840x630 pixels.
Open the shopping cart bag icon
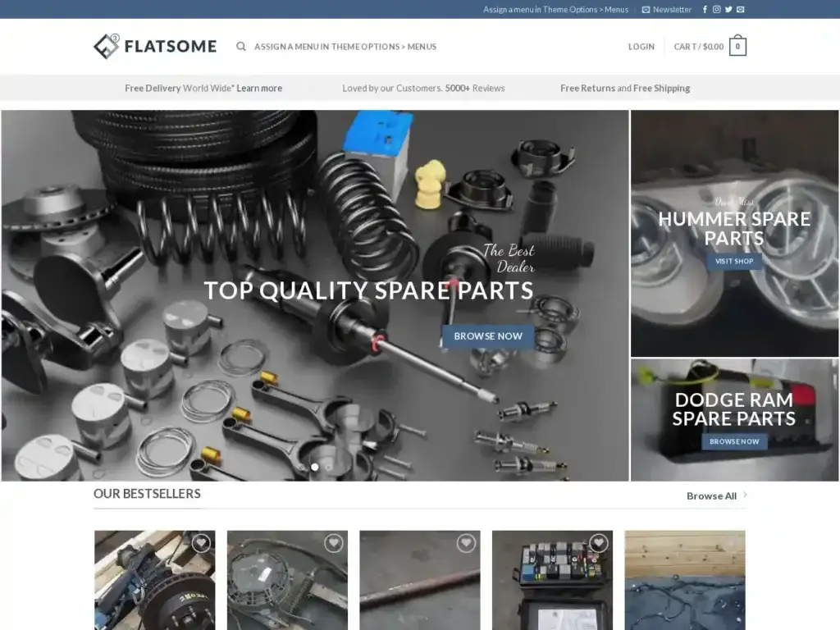[x=737, y=46]
